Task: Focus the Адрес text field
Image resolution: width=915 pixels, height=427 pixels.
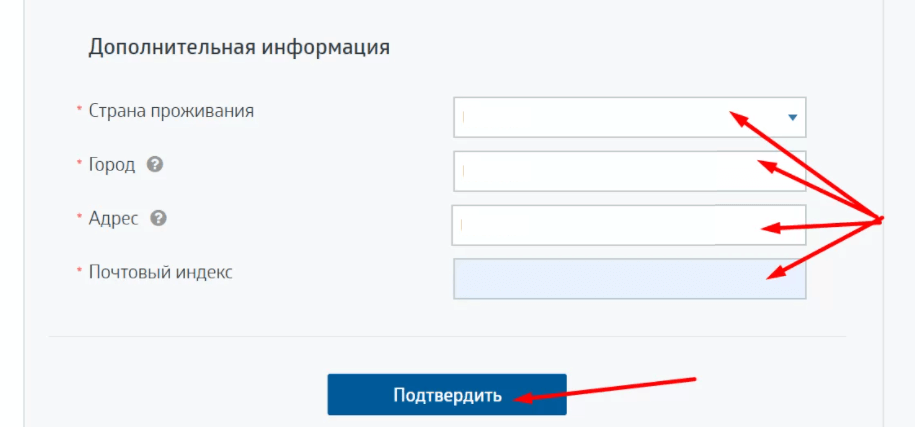Action: [628, 225]
